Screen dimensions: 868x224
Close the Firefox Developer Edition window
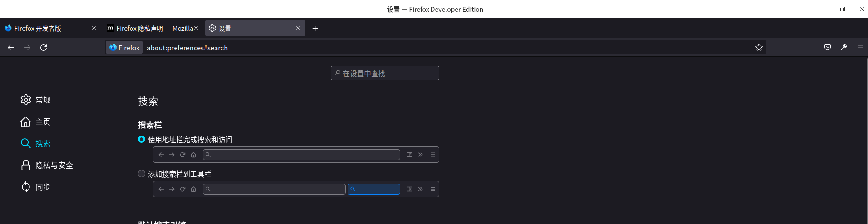coord(862,9)
